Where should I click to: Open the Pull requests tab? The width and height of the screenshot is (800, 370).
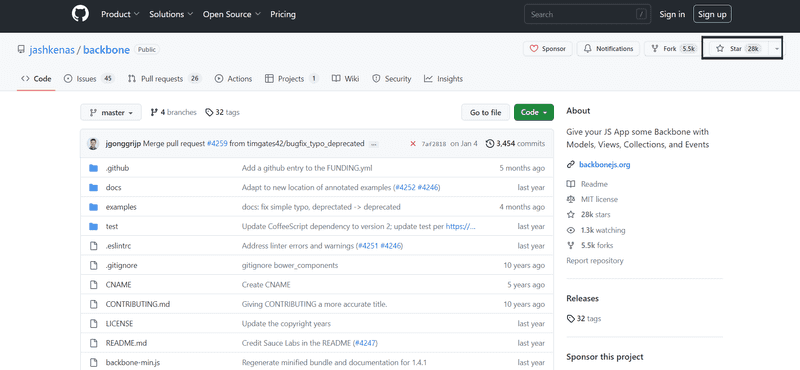(x=164, y=79)
